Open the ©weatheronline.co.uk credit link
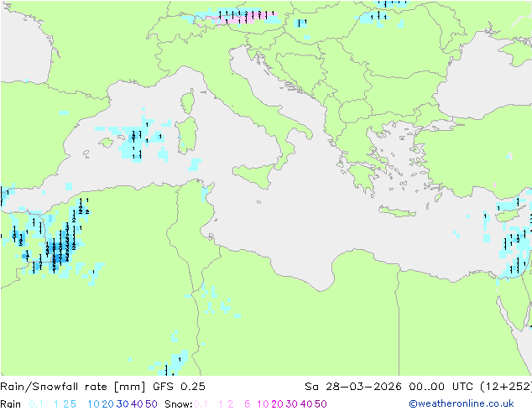 (x=462, y=403)
